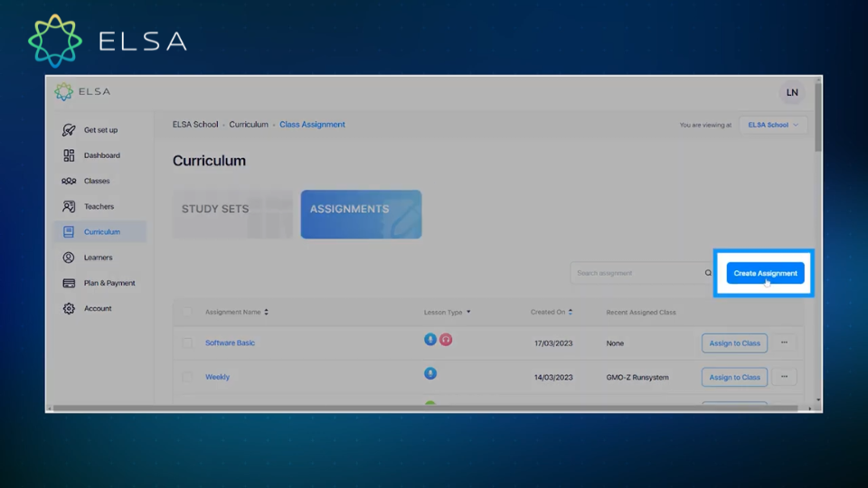868x488 pixels.
Task: Toggle the select-all assignments checkbox
Action: pyautogui.click(x=187, y=312)
